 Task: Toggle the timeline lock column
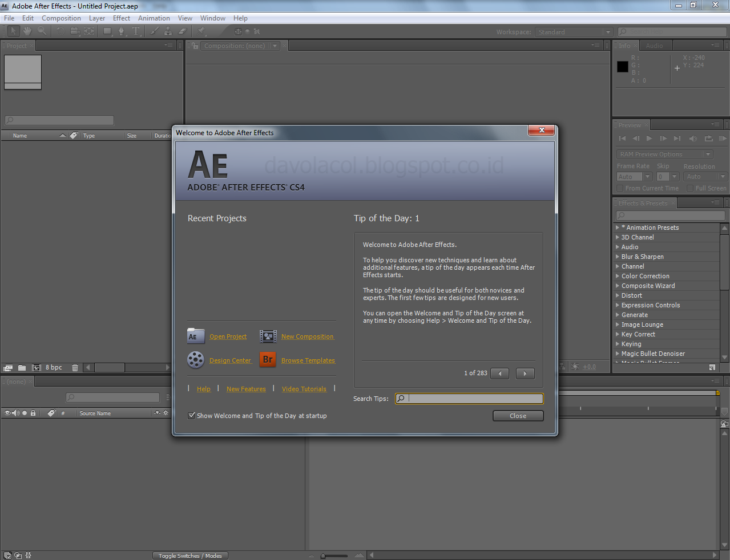pos(33,413)
